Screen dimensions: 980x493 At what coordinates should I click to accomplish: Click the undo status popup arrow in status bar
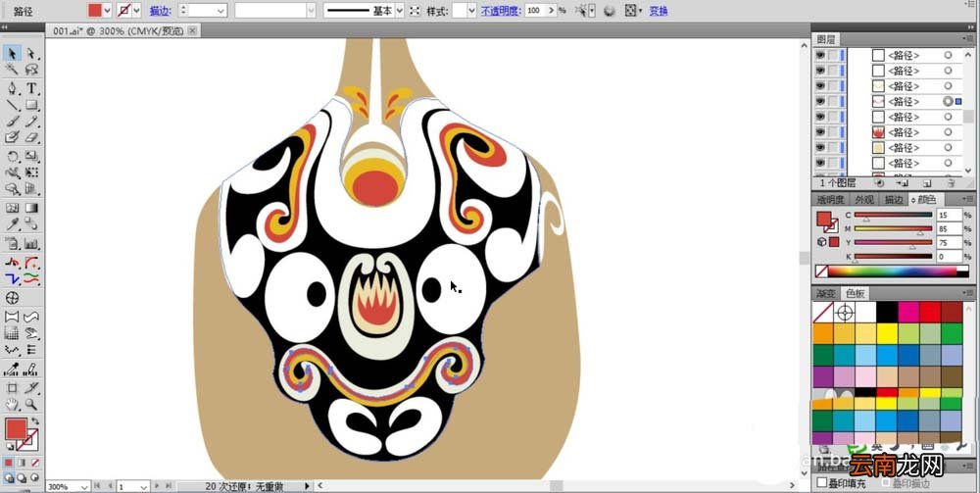[307, 485]
